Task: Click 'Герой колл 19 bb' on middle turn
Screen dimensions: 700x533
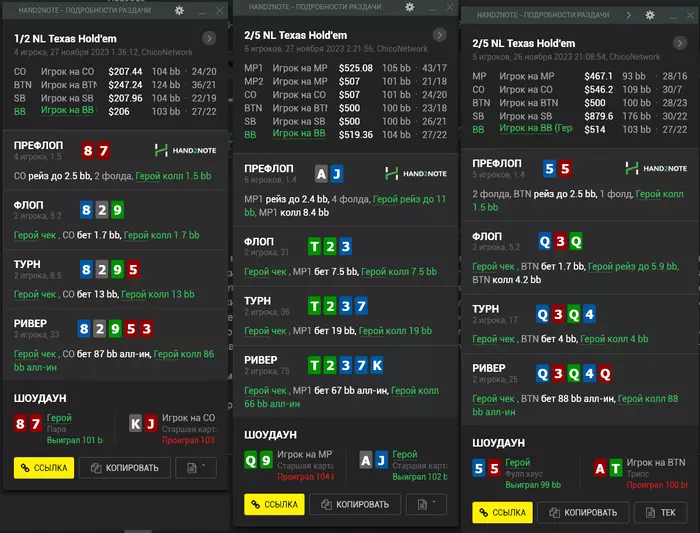Action: [395, 331]
